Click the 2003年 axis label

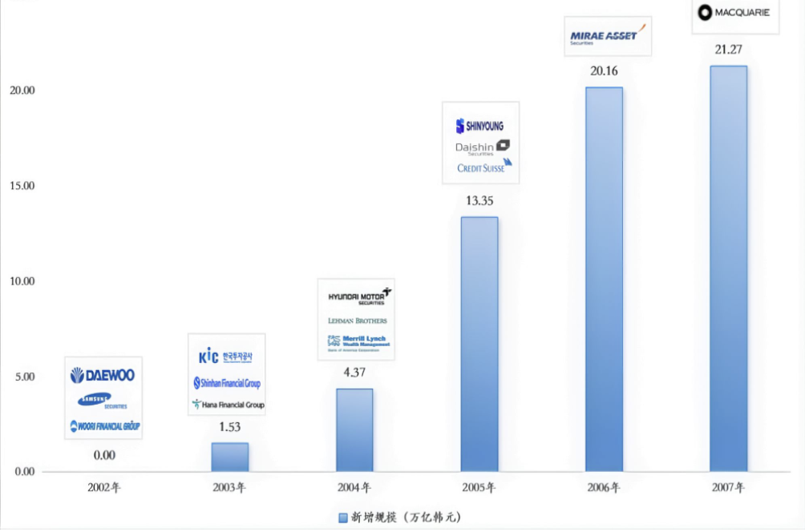pyautogui.click(x=229, y=487)
